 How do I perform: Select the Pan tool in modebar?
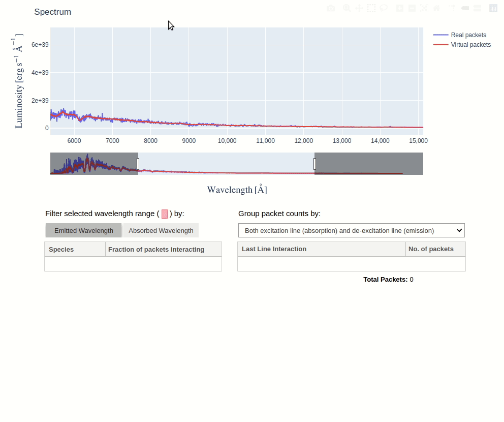(x=359, y=8)
